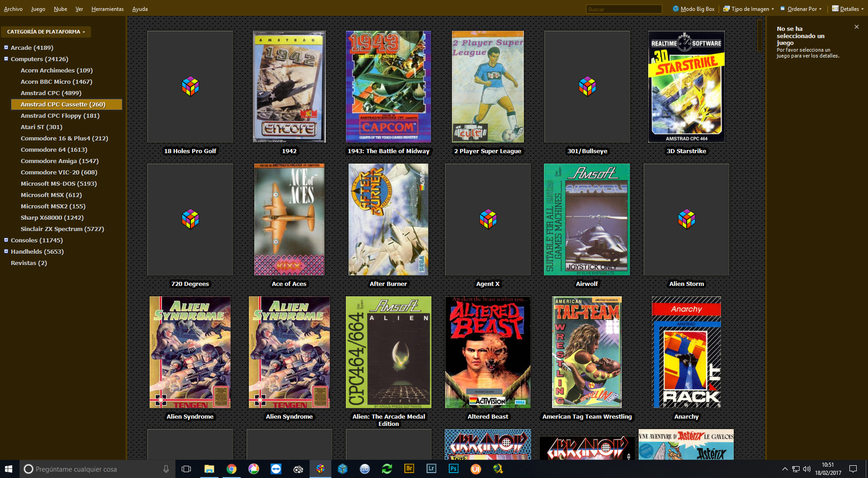Open the Herramientas menu
The width and height of the screenshot is (868, 478).
(x=107, y=9)
